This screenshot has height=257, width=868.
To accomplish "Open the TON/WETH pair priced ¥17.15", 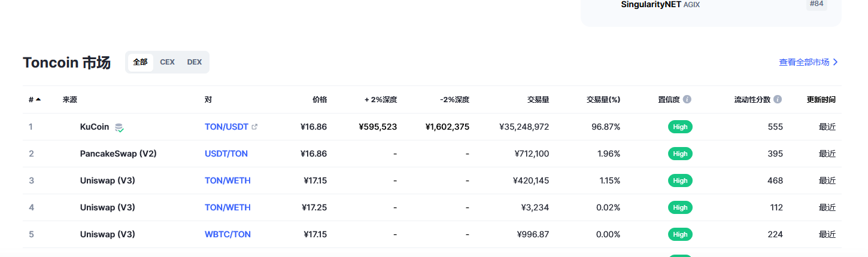I will click(227, 180).
